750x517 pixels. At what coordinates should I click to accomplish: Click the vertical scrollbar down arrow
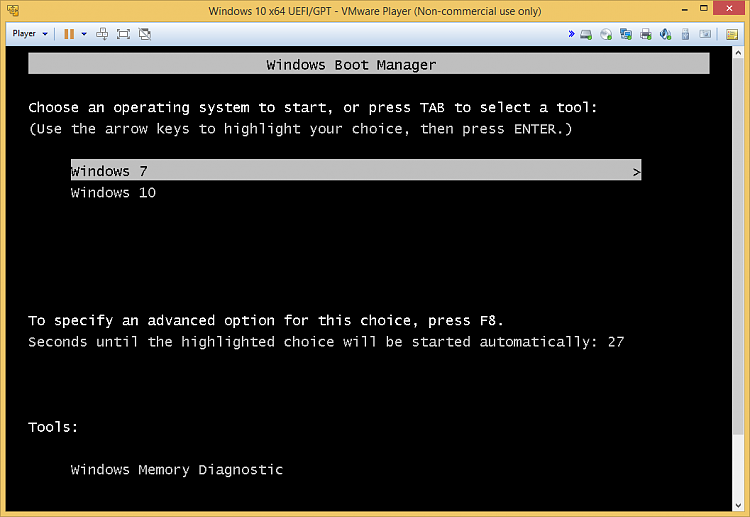pyautogui.click(x=738, y=506)
